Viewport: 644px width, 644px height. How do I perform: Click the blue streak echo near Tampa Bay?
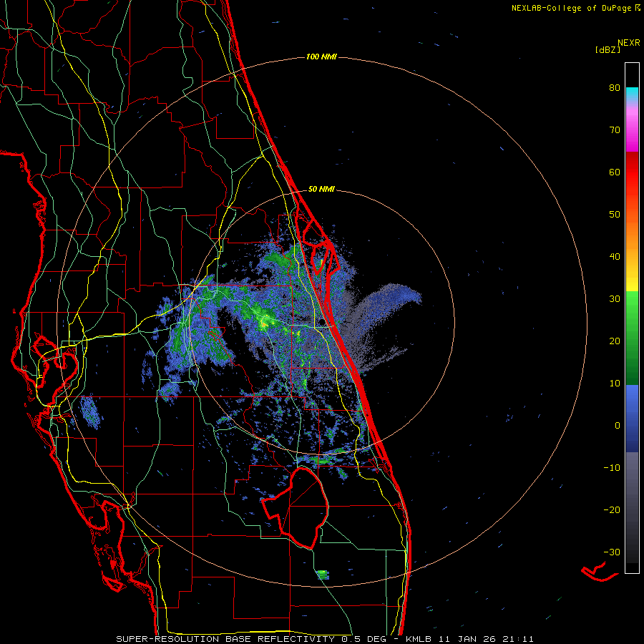point(90,412)
